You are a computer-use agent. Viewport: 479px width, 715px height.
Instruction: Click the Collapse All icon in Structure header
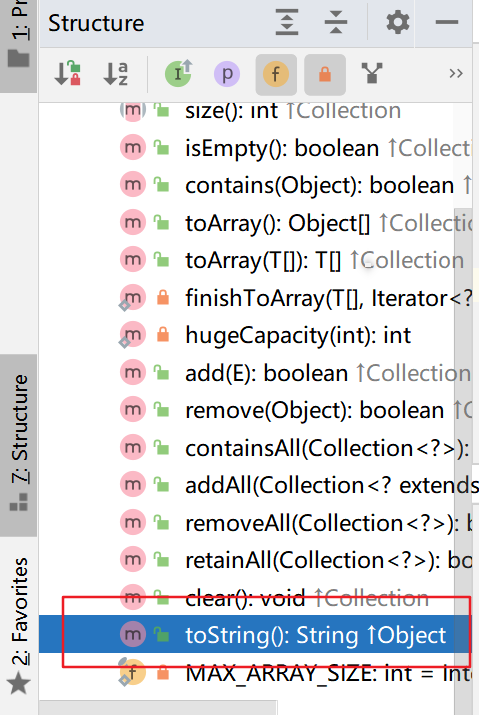[x=336, y=22]
